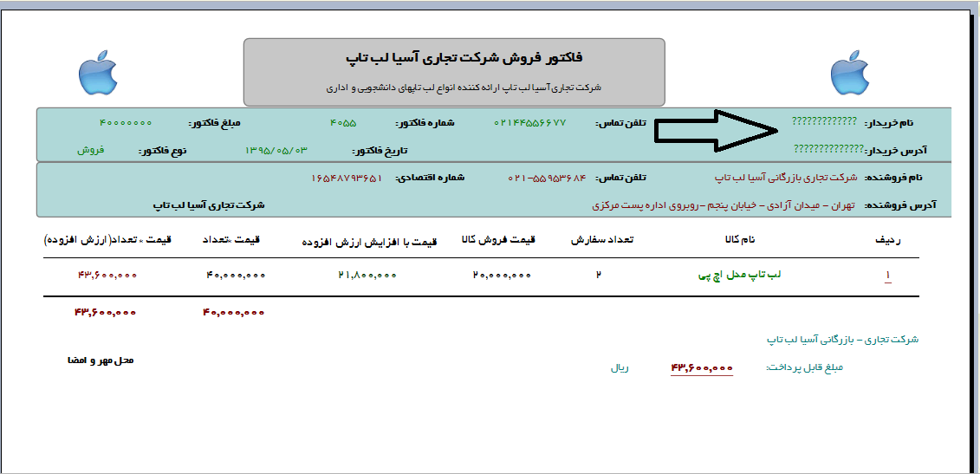Click ۴۳,۶۰۰,۰۰۰ in the product row
Viewport: 980px width, 474px height.
tap(107, 276)
